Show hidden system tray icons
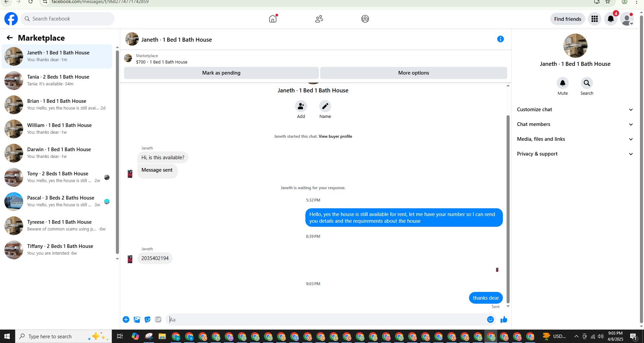644x343 pixels. point(576,336)
